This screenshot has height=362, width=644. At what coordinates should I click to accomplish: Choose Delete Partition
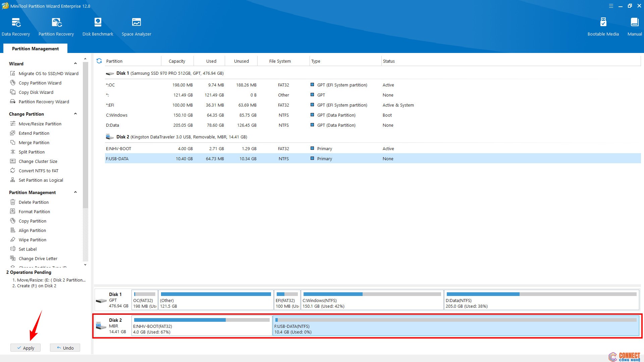[30, 202]
